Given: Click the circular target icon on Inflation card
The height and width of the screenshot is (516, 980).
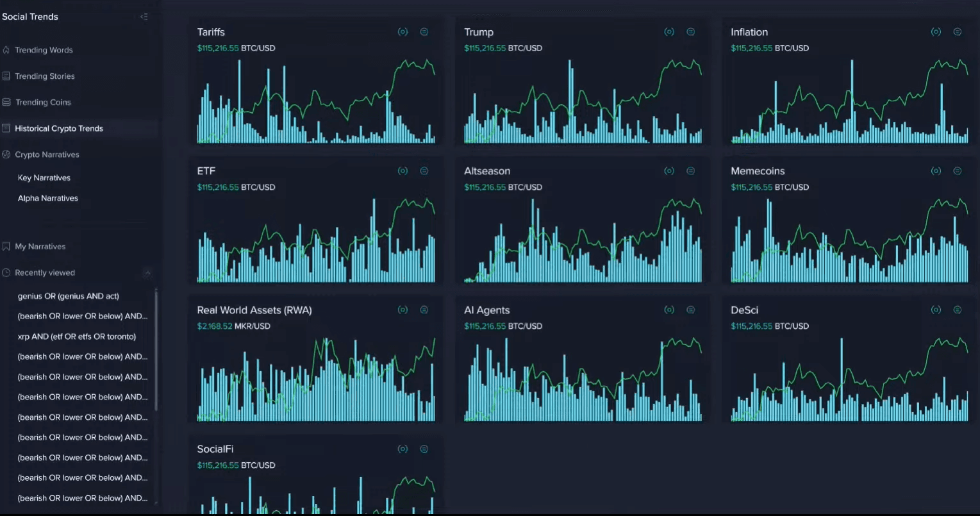Looking at the screenshot, I should 936,32.
